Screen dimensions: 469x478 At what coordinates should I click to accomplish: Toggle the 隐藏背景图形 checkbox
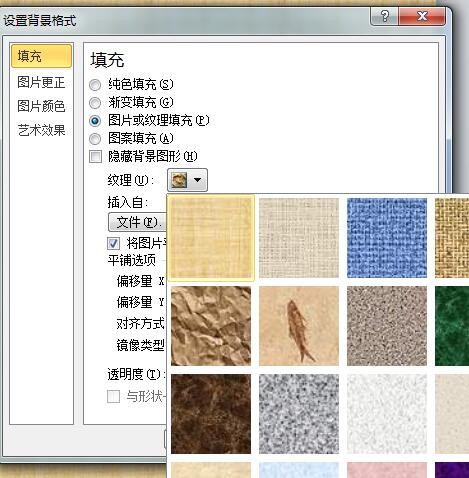(95, 156)
